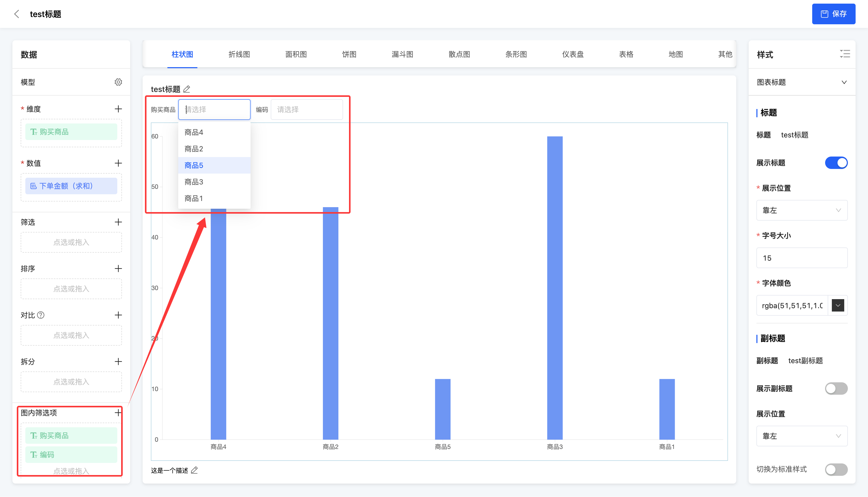Click the style panel list icon
Screen dimensions: 868x497
tap(845, 54)
